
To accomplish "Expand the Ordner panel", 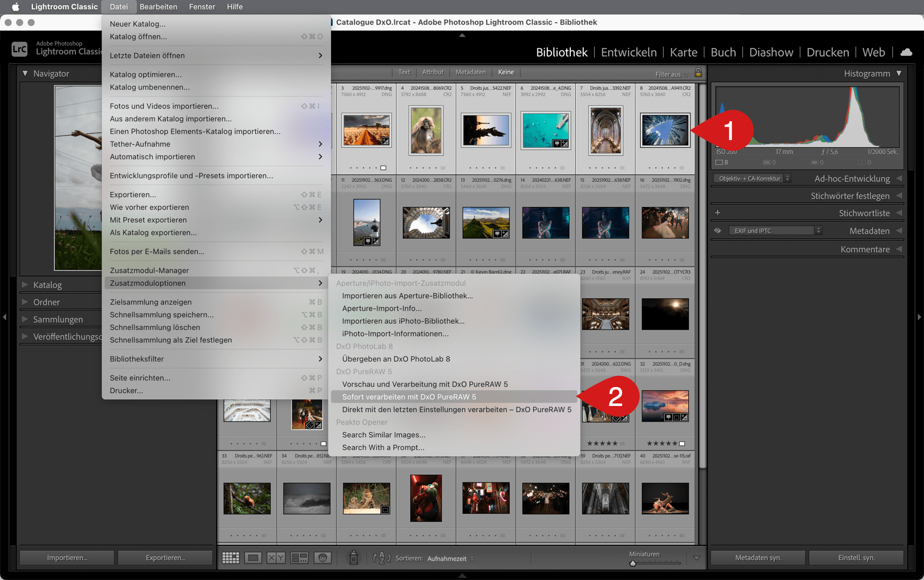I will (x=25, y=302).
